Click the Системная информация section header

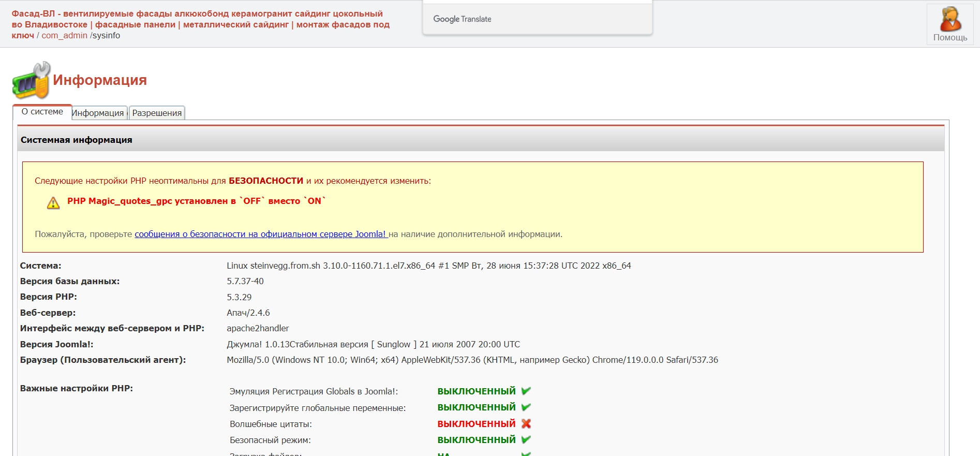coord(77,140)
